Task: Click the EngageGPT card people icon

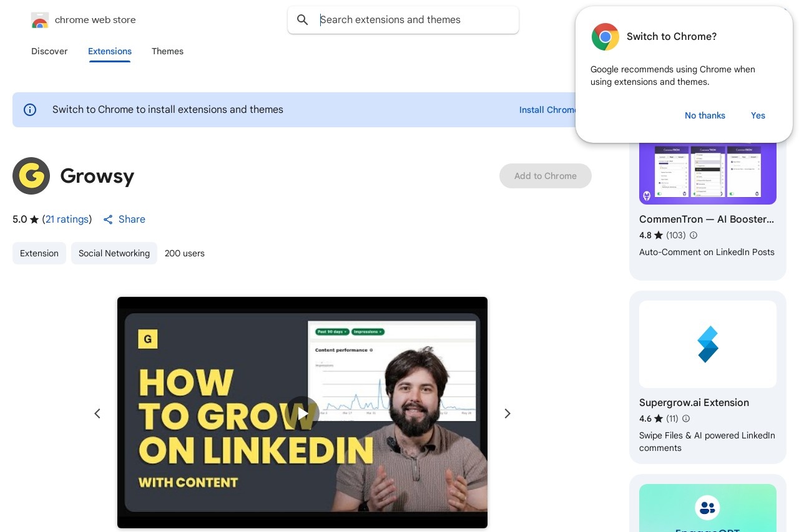Action: pyautogui.click(x=707, y=508)
